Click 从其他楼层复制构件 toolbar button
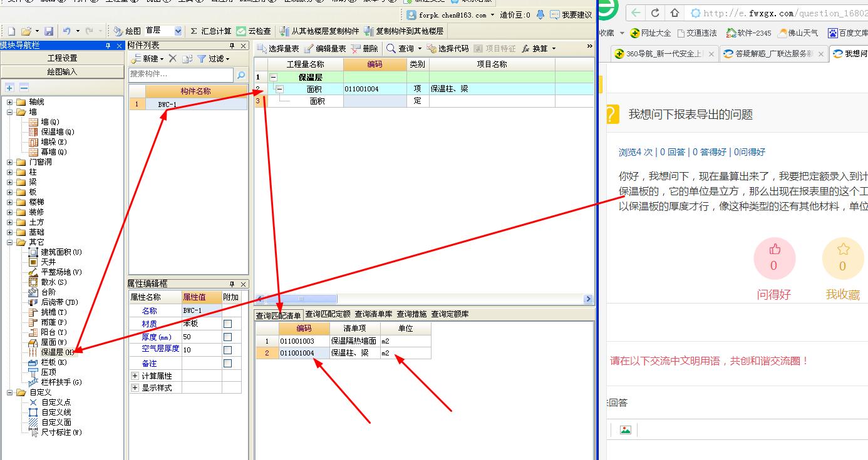Viewport: 868px width, 460px height. pyautogui.click(x=319, y=31)
